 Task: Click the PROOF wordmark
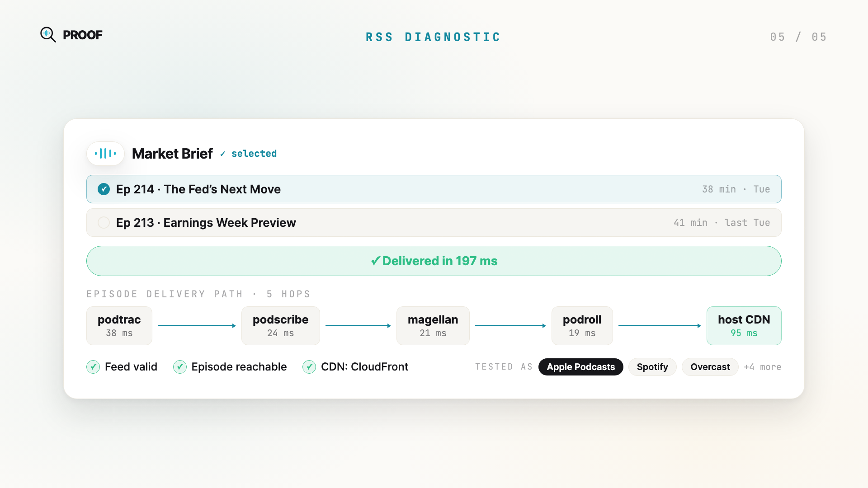[83, 35]
